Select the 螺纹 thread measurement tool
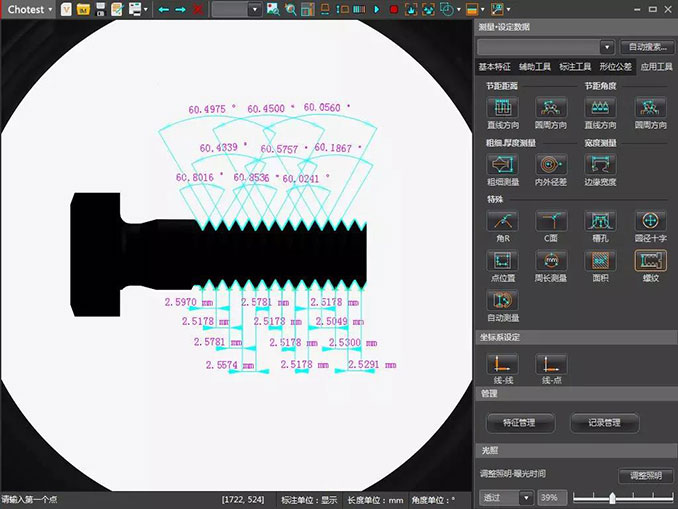Screen dimensions: 678x509 click(649, 261)
